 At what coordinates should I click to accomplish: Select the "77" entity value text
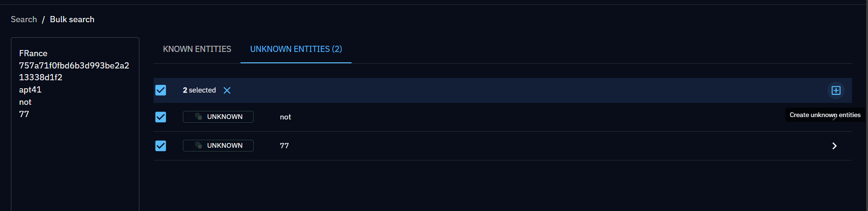tap(284, 146)
